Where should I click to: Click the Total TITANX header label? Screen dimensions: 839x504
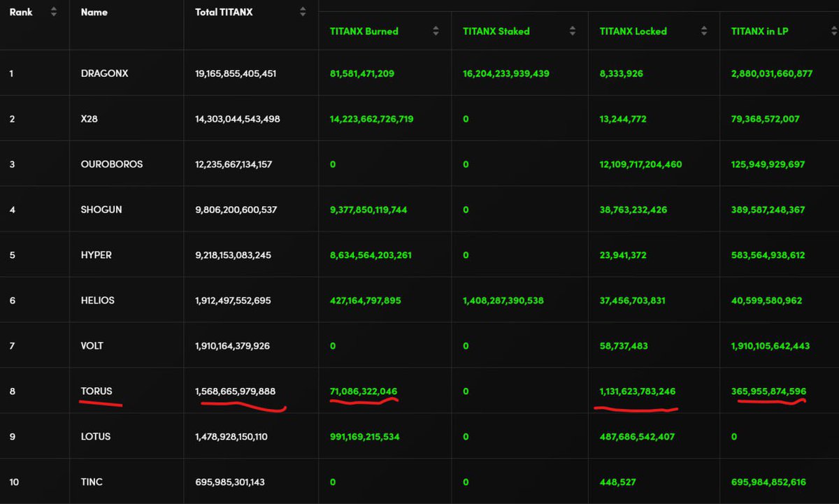tap(224, 12)
